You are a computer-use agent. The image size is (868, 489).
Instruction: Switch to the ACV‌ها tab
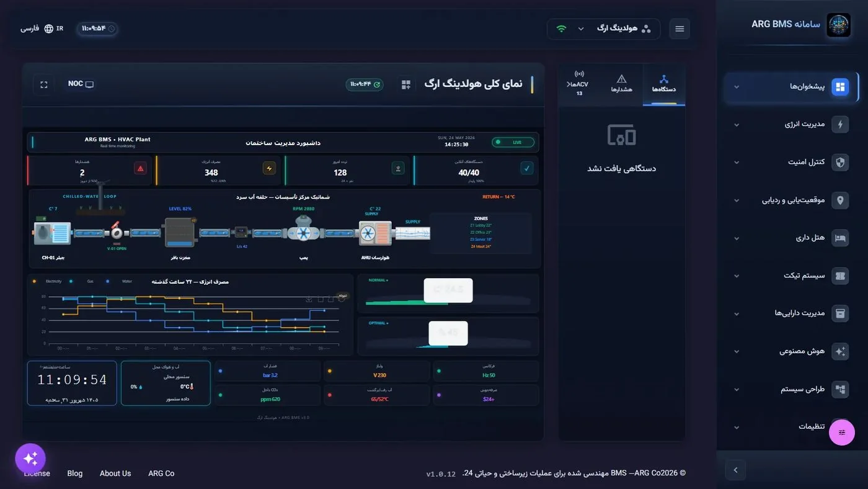point(579,84)
